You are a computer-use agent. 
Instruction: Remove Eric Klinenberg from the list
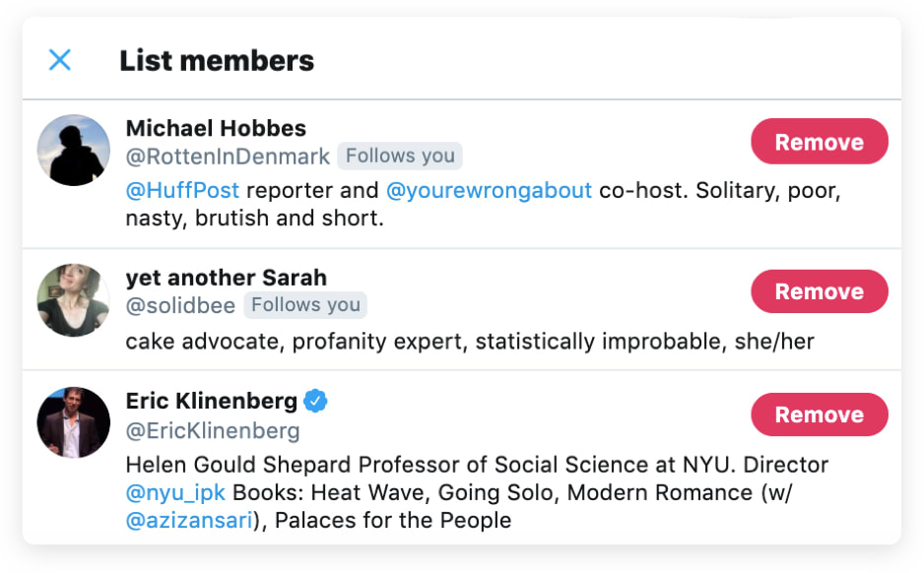819,414
